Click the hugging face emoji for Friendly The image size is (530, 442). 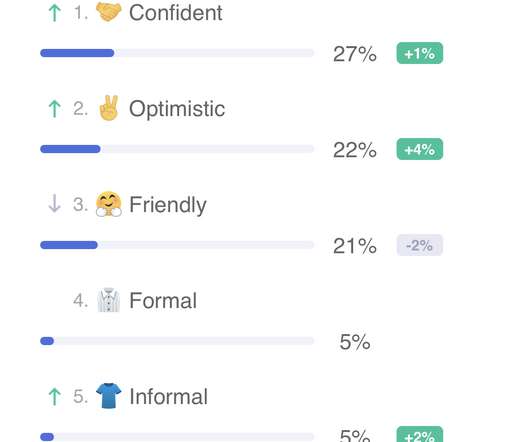(x=109, y=204)
